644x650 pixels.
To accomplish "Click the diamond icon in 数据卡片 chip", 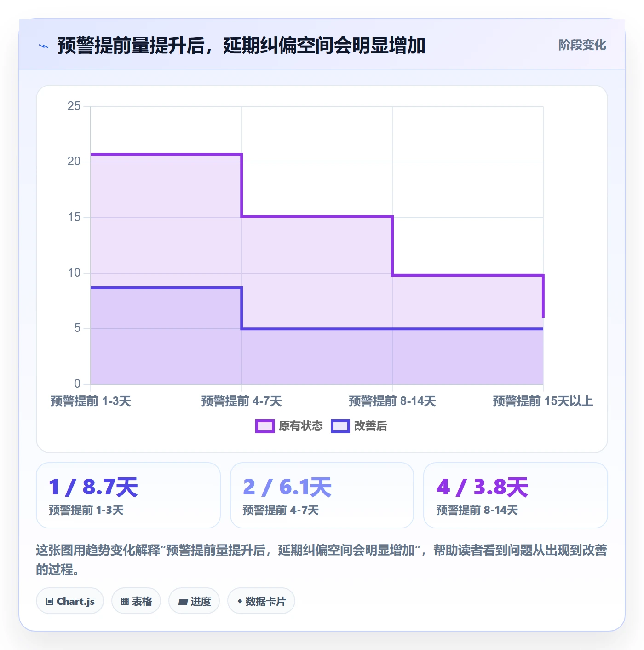I will 240,601.
